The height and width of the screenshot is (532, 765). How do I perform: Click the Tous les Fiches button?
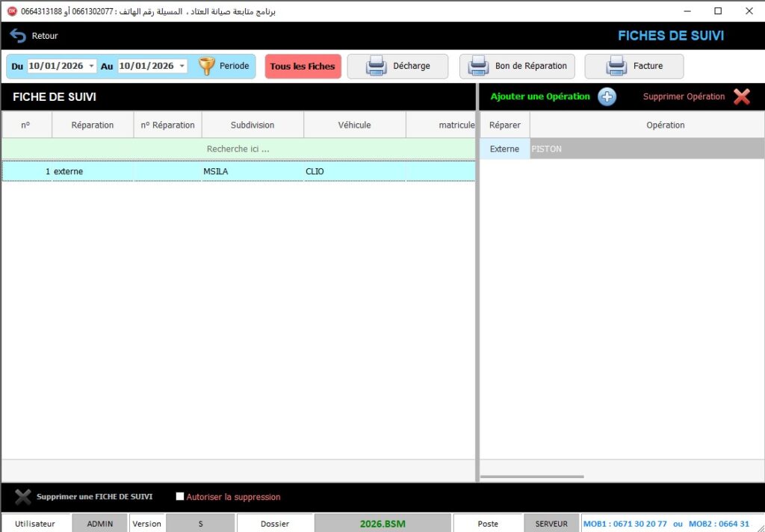point(303,66)
